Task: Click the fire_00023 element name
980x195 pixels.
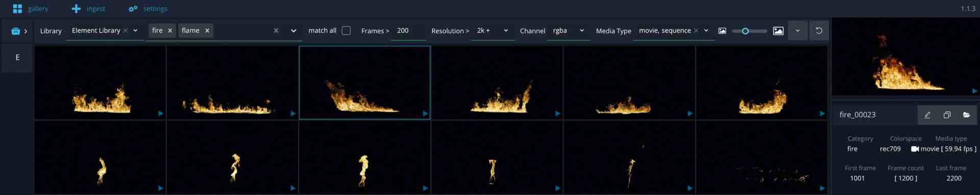Action: pos(857,115)
